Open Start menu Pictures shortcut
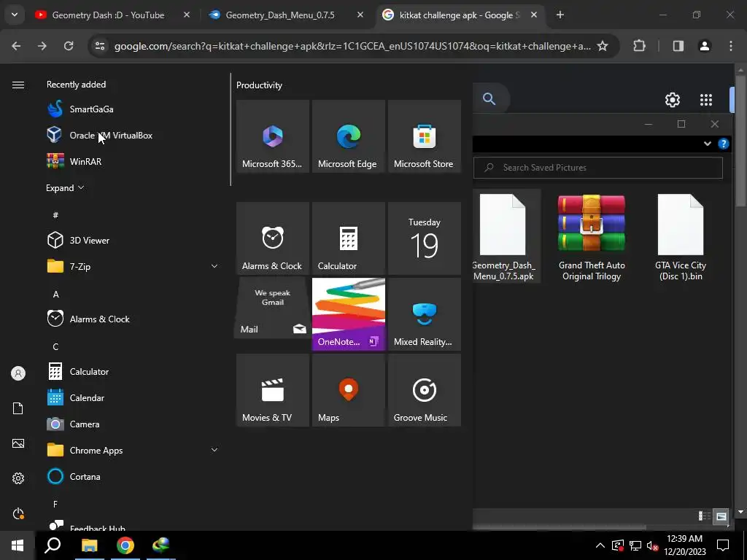The width and height of the screenshot is (747, 560). [x=18, y=443]
